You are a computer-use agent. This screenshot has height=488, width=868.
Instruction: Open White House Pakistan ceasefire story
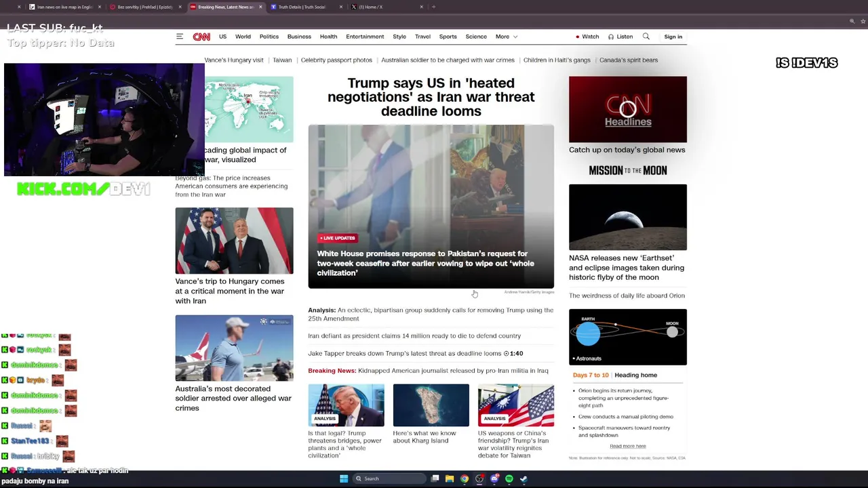pyautogui.click(x=425, y=263)
